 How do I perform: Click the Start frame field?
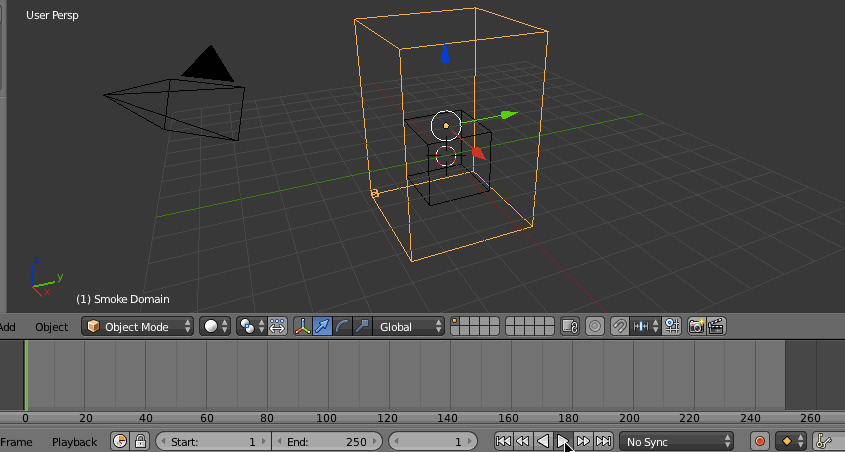213,442
